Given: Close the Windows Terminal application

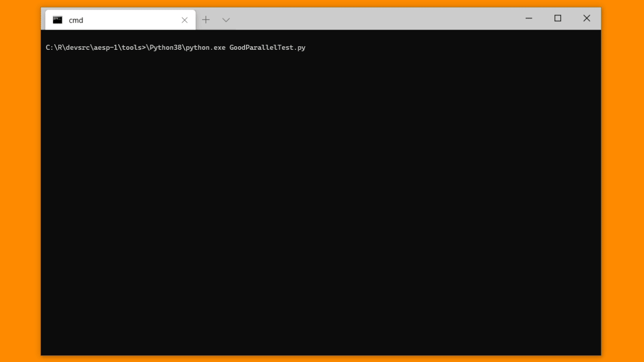Looking at the screenshot, I should [x=587, y=18].
